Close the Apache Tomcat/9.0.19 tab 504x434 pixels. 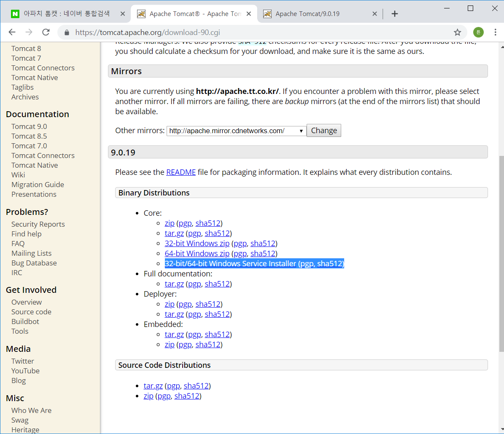click(375, 14)
